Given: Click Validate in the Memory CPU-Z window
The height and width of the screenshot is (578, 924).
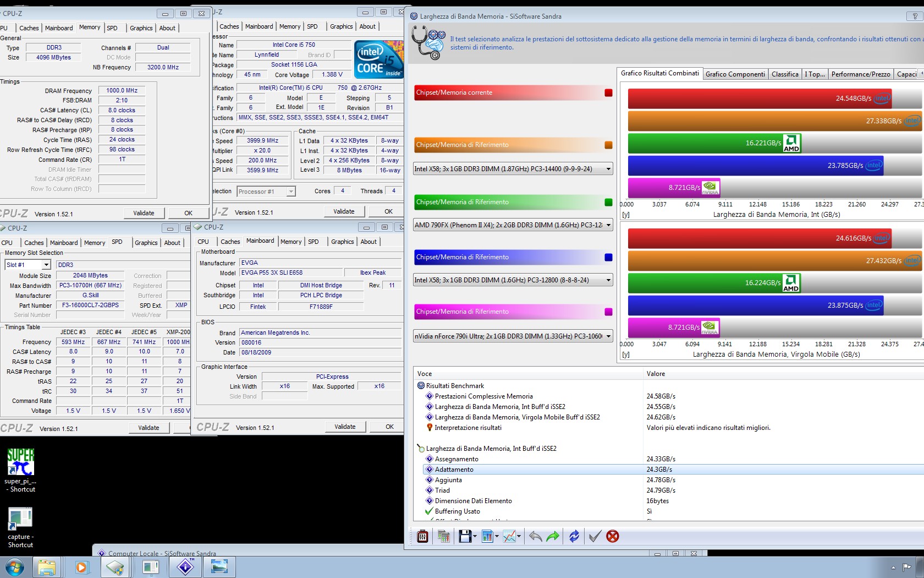Looking at the screenshot, I should [x=144, y=213].
